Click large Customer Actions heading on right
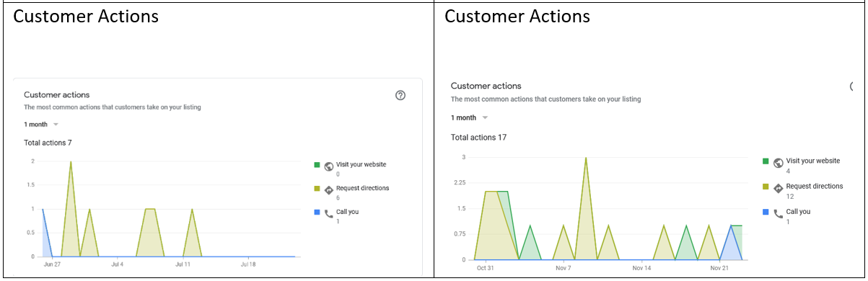868x281 pixels. (x=517, y=16)
